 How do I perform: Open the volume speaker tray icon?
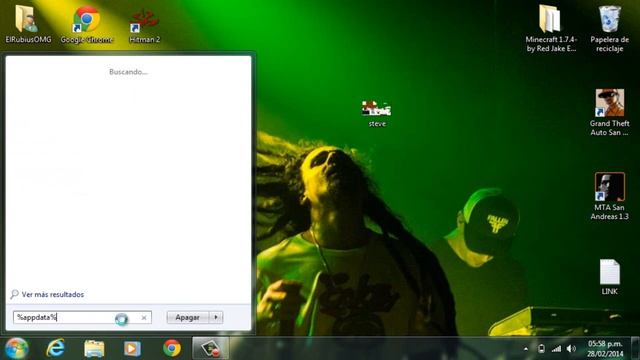571,349
